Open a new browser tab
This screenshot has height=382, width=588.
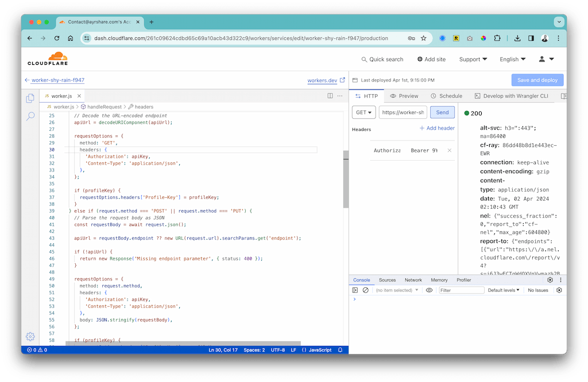coord(152,22)
